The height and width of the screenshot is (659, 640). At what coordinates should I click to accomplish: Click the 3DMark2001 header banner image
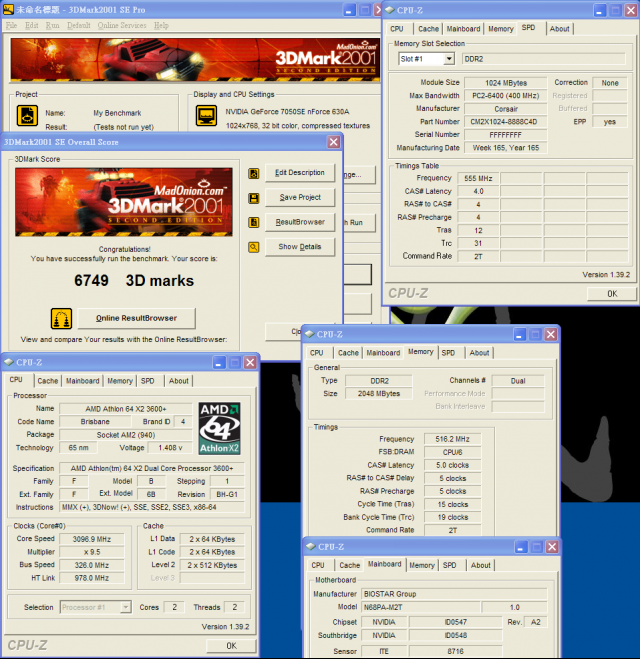[x=195, y=60]
